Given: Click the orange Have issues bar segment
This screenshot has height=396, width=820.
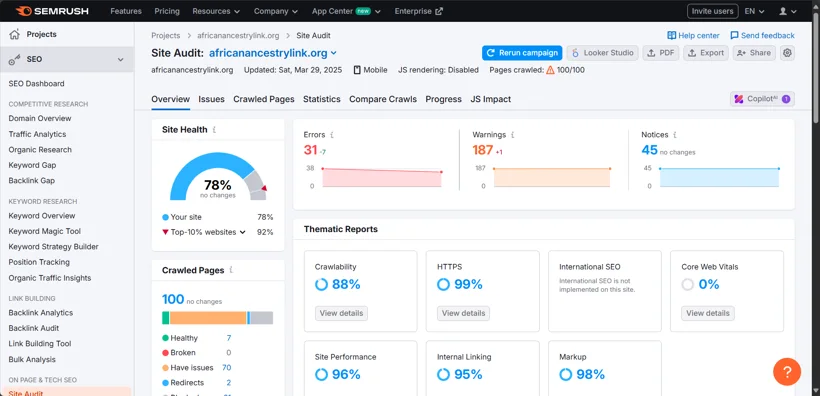Looking at the screenshot, I should point(208,318).
